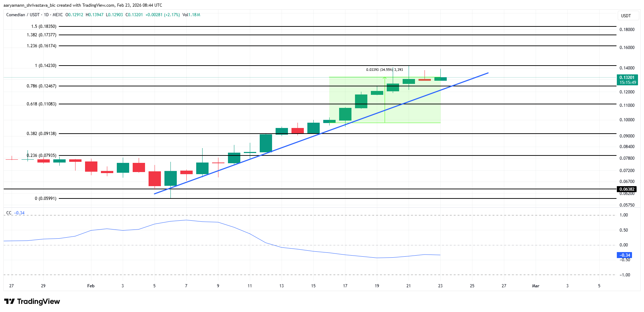Click the horizontal line price tag 0.06382
This screenshot has height=312, width=644.
(x=627, y=189)
